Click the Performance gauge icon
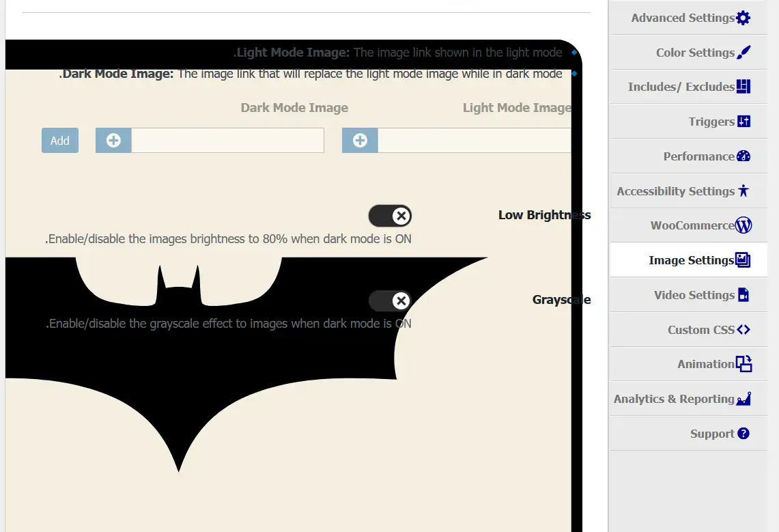 743,156
